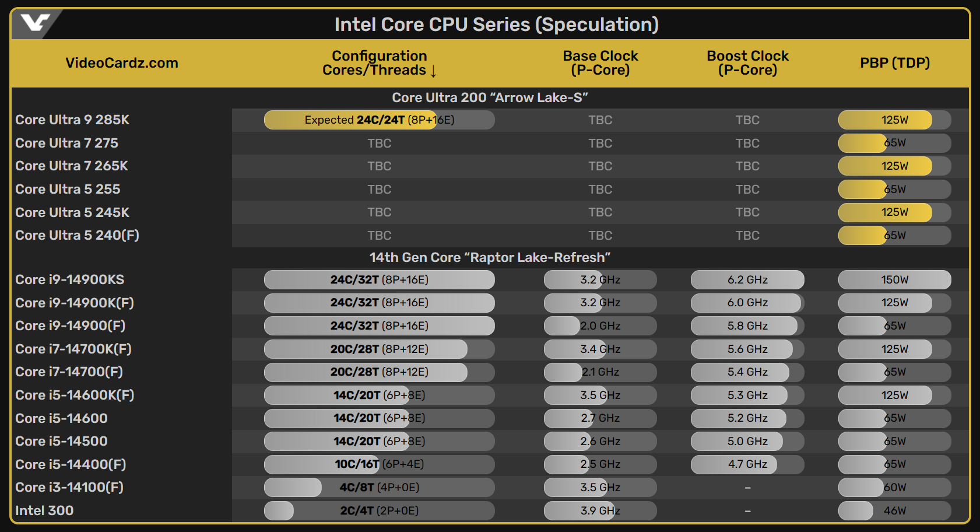The width and height of the screenshot is (980, 532).
Task: Click the sort arrow beside Cores/Threads
Action: [x=433, y=71]
